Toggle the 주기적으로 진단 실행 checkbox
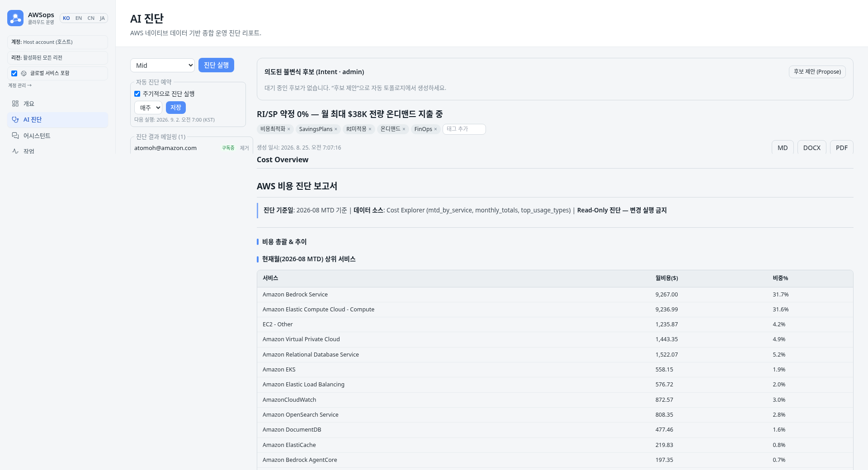The width and height of the screenshot is (868, 470). pyautogui.click(x=137, y=94)
